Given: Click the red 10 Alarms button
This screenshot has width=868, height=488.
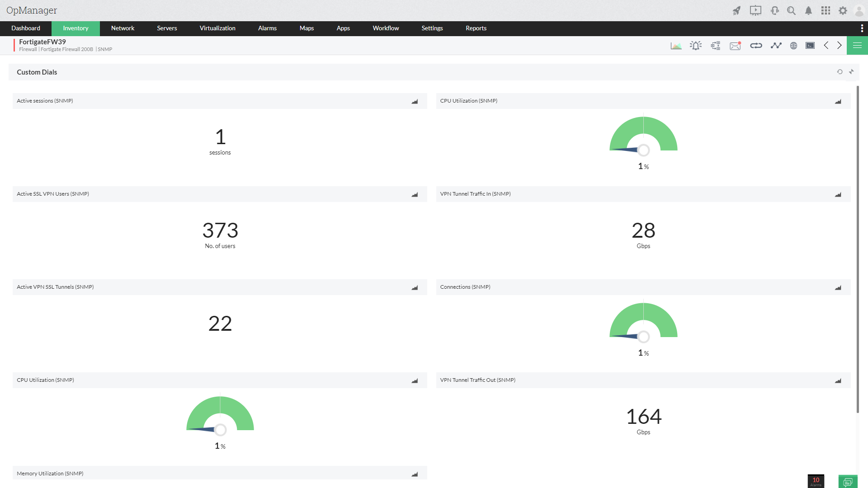Looking at the screenshot, I should 816,481.
